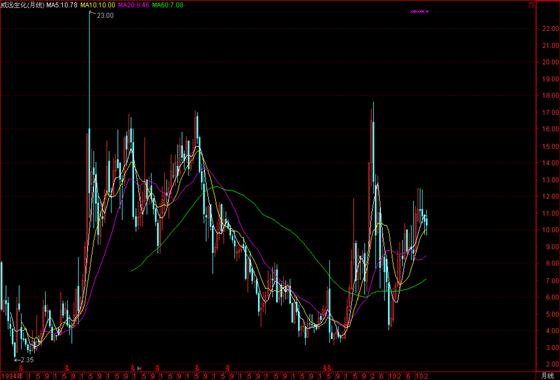
Task: Click the stock name title at top left
Action: pyautogui.click(x=22, y=5)
